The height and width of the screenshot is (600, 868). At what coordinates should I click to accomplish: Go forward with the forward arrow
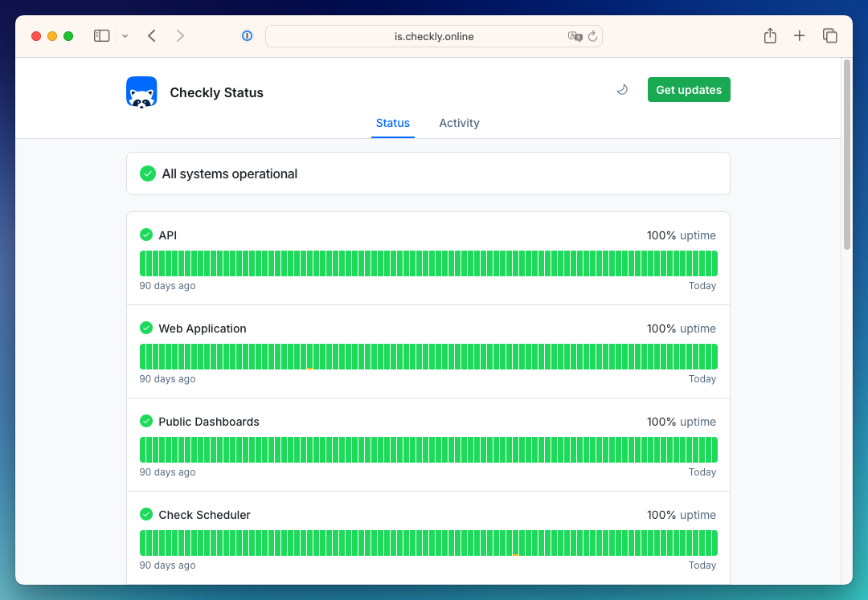[180, 36]
